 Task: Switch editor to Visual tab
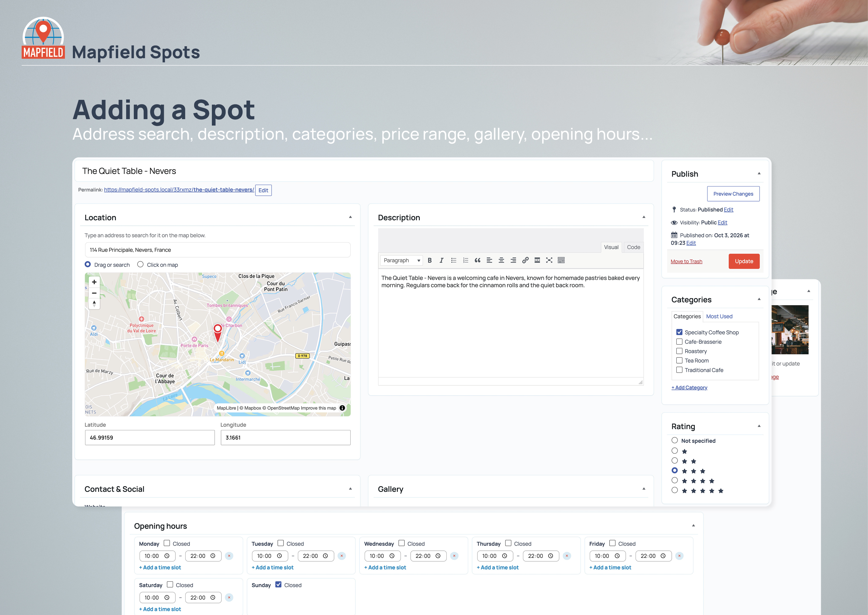coord(611,247)
